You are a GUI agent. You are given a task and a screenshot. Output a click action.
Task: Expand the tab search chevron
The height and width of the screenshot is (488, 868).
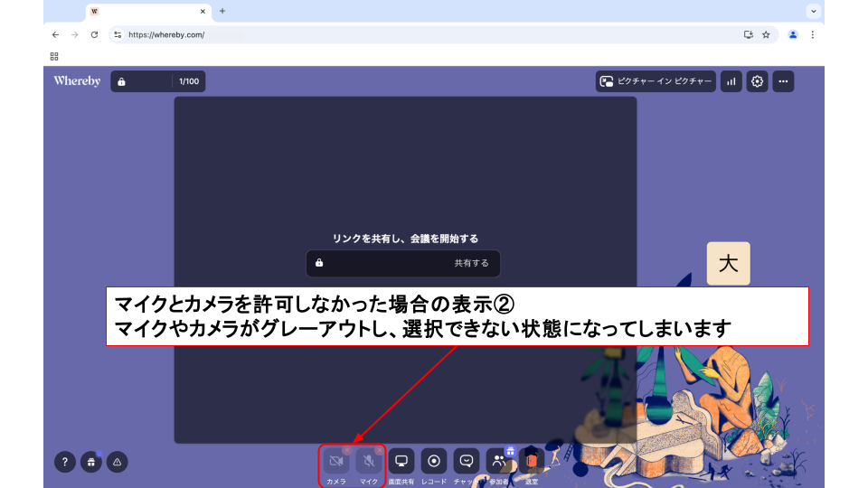point(814,11)
